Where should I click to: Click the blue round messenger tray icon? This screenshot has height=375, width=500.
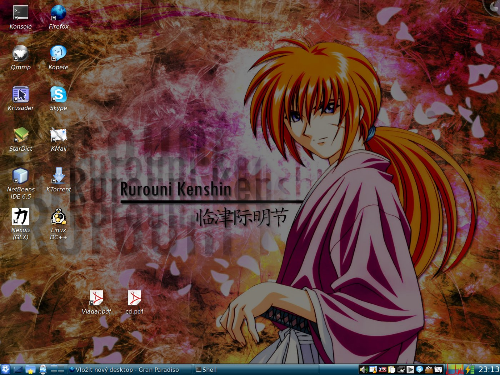point(420,369)
